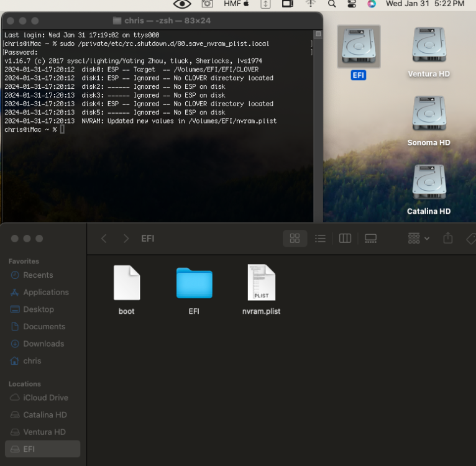Click the disk3 No ESP line
The width and height of the screenshot is (476, 466).
click(x=115, y=95)
